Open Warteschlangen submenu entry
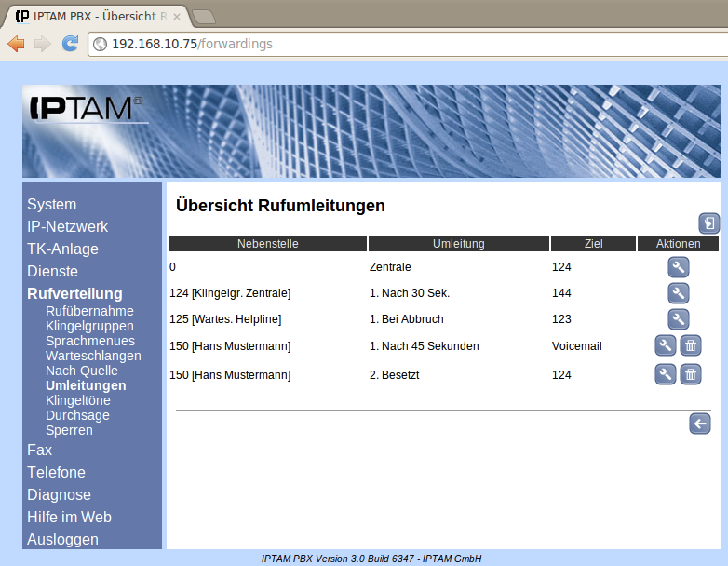This screenshot has width=728, height=566. (x=93, y=356)
